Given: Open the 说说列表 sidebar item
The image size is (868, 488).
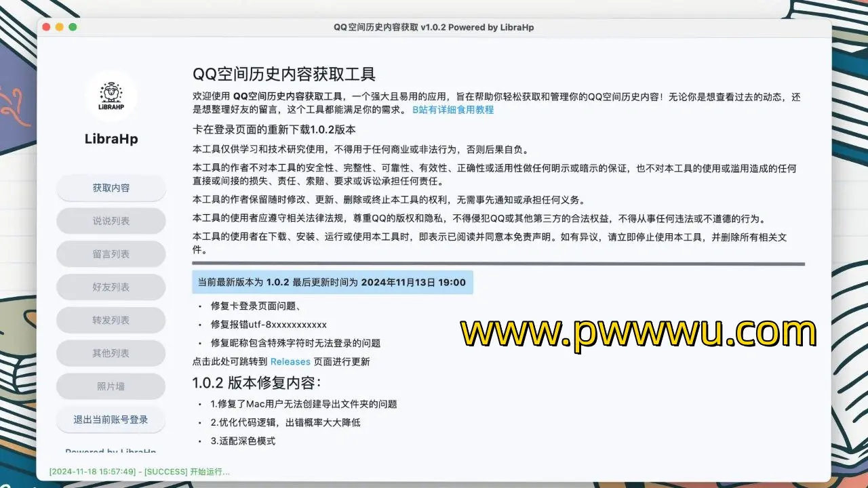Looking at the screenshot, I should (111, 221).
